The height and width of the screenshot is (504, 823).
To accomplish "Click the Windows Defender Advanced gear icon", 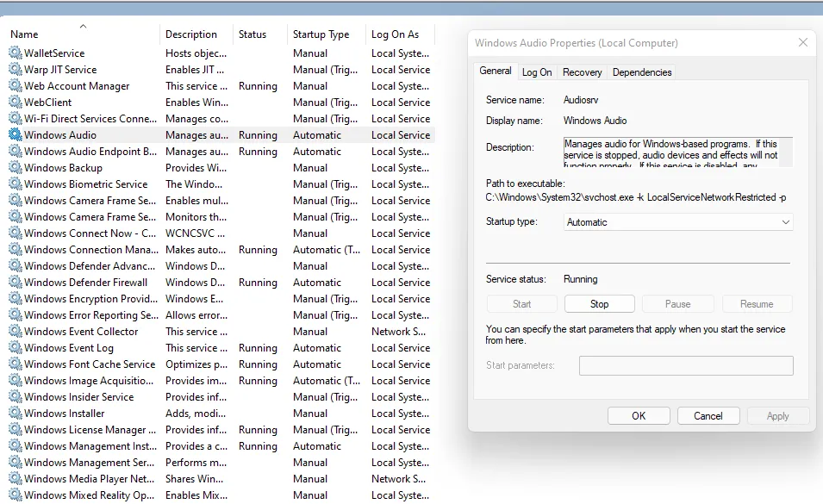I will coord(16,266).
